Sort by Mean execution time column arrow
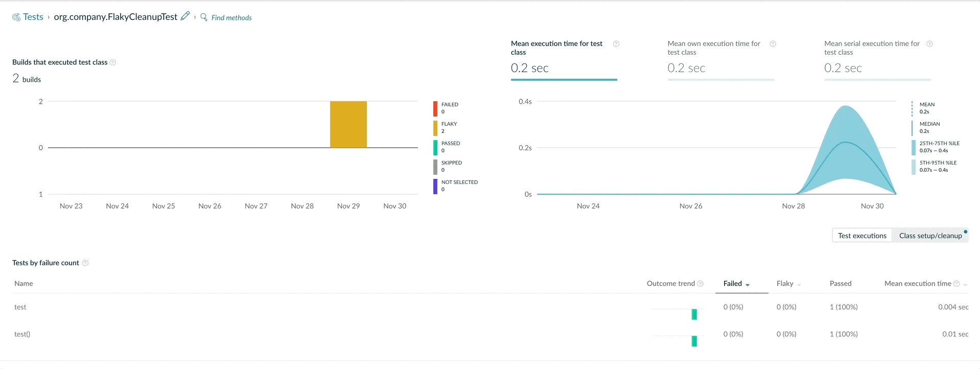 (965, 285)
